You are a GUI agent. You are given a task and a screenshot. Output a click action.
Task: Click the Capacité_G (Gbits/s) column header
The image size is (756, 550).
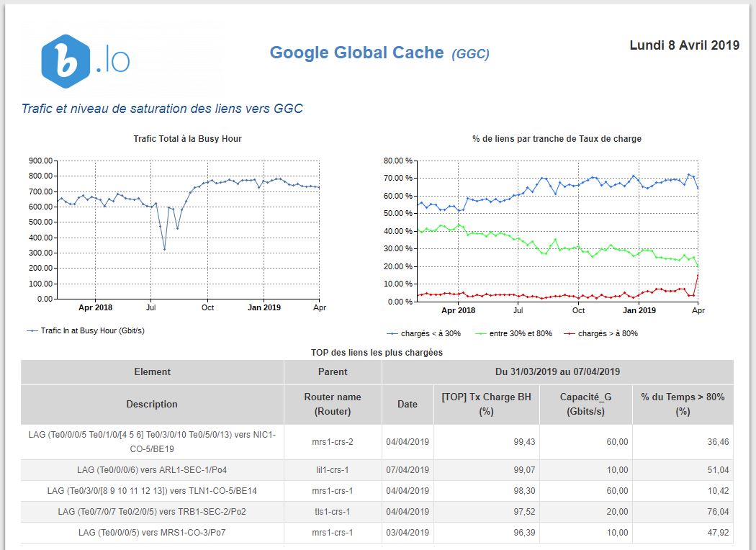point(586,405)
